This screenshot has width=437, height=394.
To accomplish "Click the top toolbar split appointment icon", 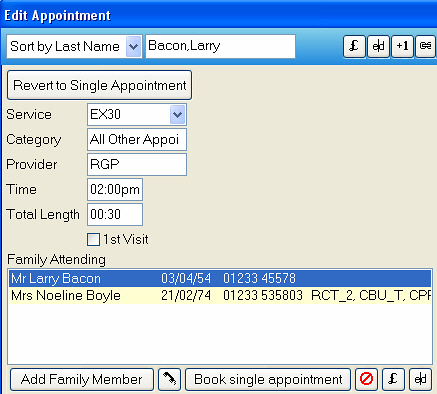I will [x=378, y=46].
